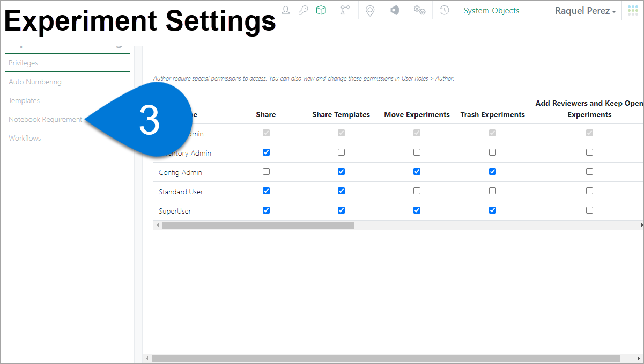Click the history clock icon
The width and height of the screenshot is (644, 364).
pyautogui.click(x=444, y=10)
